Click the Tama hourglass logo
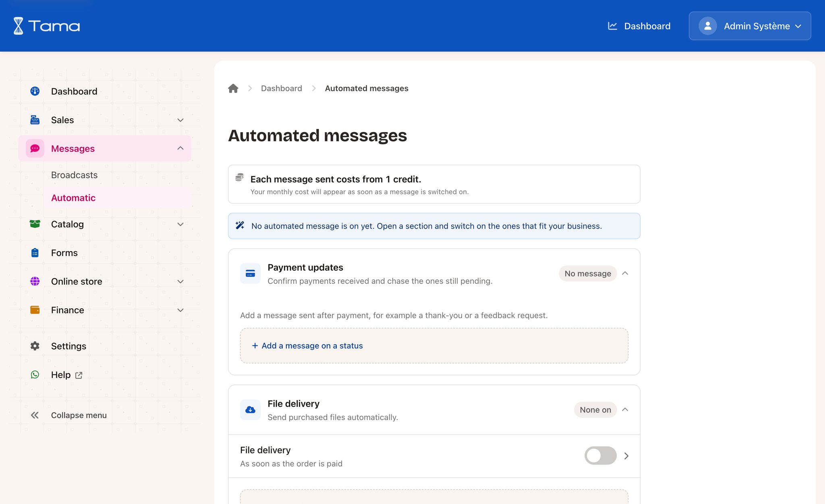 [x=18, y=26]
